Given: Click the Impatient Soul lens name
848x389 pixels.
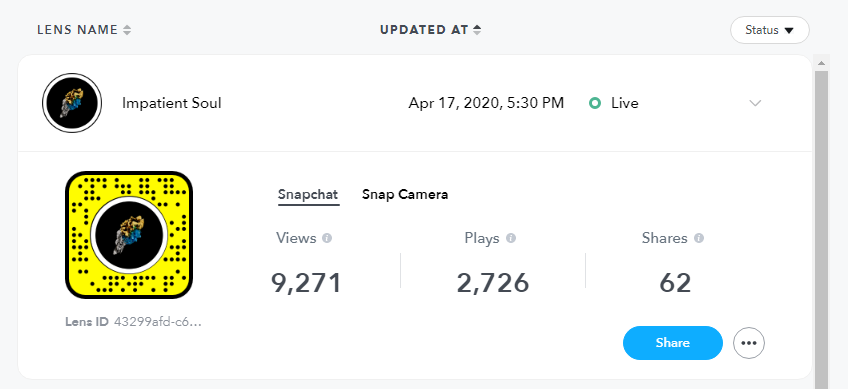Looking at the screenshot, I should pyautogui.click(x=171, y=103).
